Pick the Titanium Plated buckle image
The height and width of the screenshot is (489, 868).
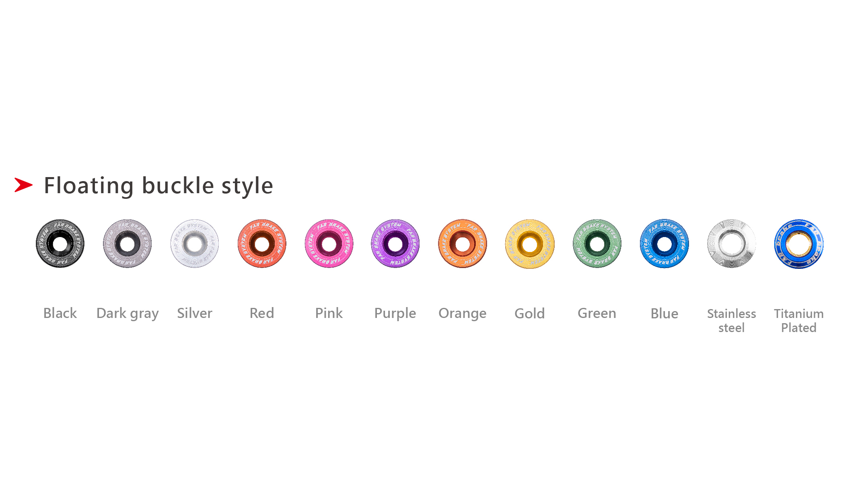coord(799,243)
